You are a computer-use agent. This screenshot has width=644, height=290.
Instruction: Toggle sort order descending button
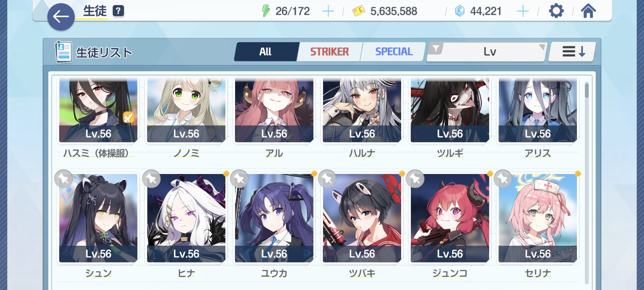tap(573, 52)
